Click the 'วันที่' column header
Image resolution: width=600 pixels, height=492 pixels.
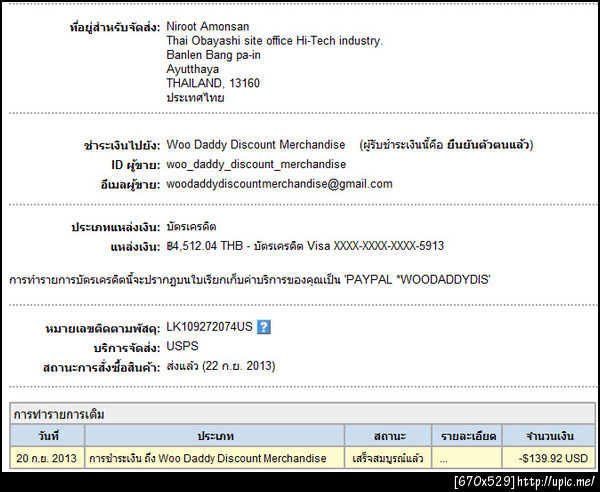[48, 436]
